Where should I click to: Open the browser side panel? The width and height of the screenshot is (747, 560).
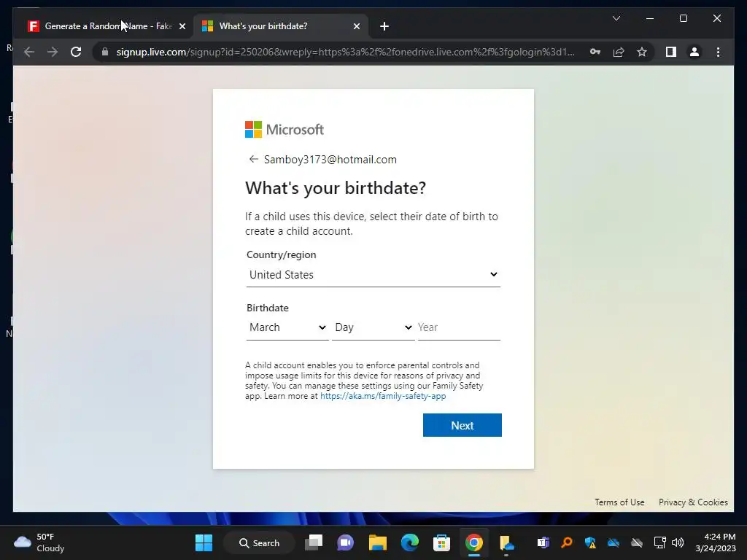(671, 52)
